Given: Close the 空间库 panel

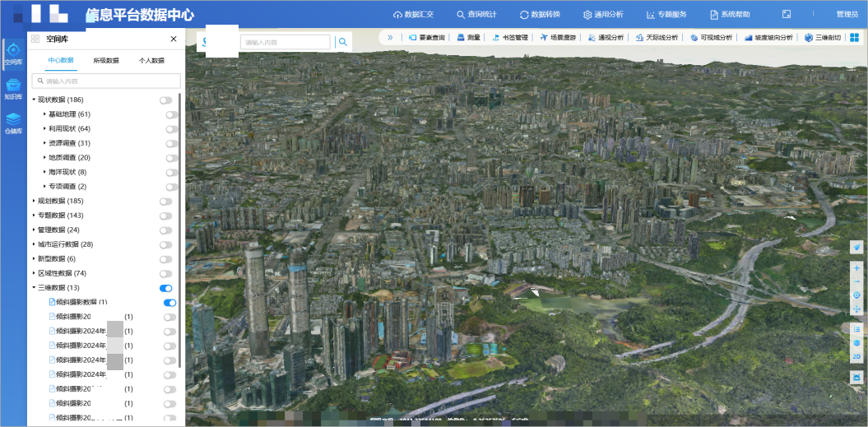Looking at the screenshot, I should coord(174,39).
